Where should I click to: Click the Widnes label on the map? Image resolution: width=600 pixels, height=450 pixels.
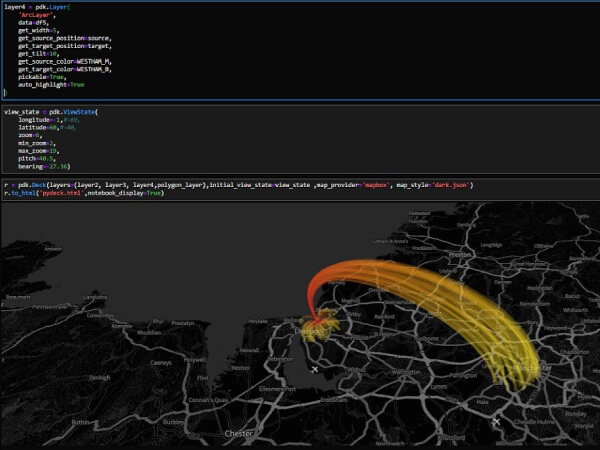(x=356, y=370)
